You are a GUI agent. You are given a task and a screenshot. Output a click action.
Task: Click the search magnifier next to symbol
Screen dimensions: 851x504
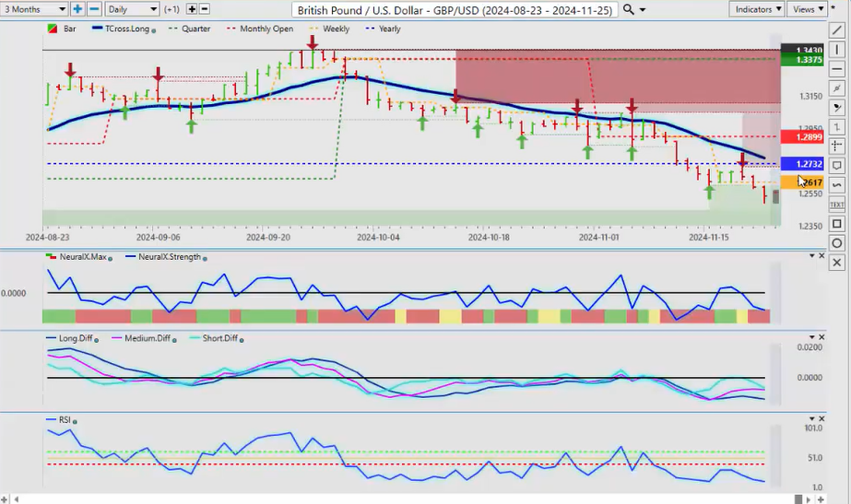[629, 9]
